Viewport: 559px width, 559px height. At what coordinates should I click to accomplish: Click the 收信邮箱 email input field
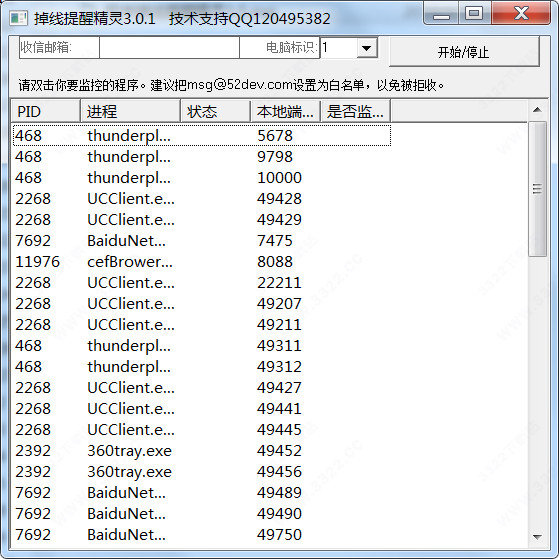pos(169,47)
